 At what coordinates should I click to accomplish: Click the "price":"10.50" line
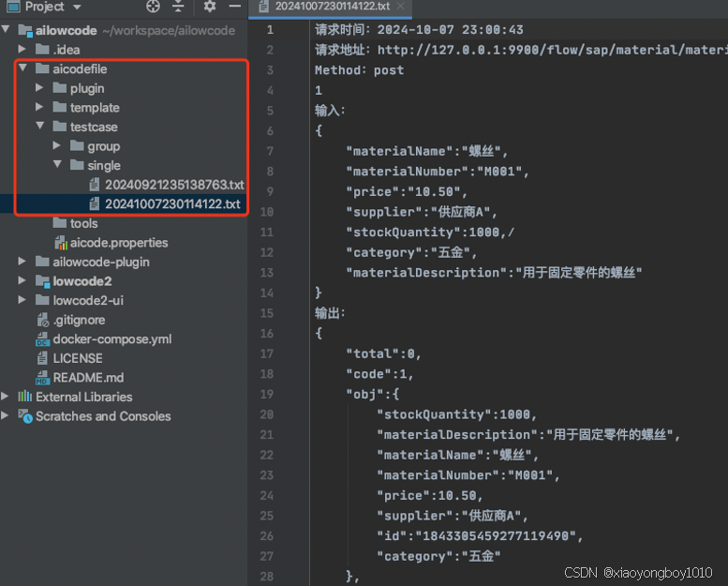tap(407, 192)
